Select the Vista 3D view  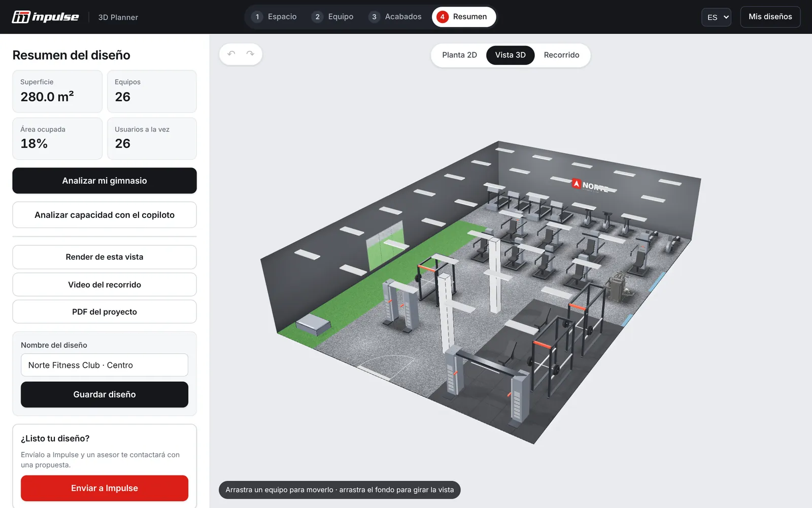coord(510,55)
